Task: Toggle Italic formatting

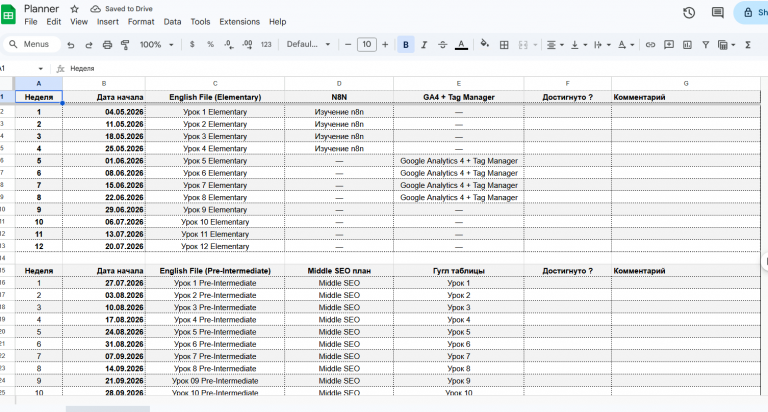Action: pos(424,45)
